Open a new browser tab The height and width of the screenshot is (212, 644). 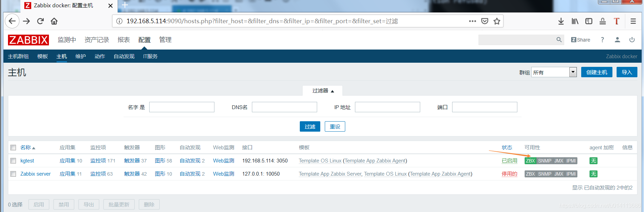click(x=125, y=5)
